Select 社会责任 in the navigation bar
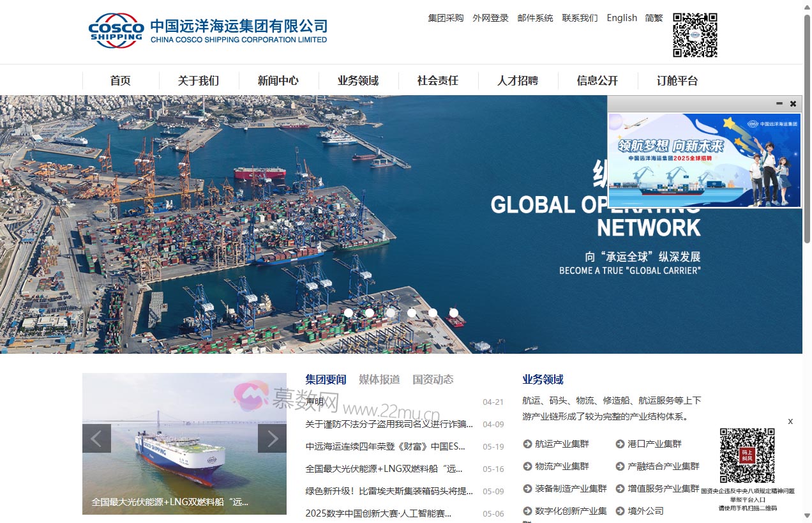This screenshot has width=812, height=523. [x=437, y=80]
